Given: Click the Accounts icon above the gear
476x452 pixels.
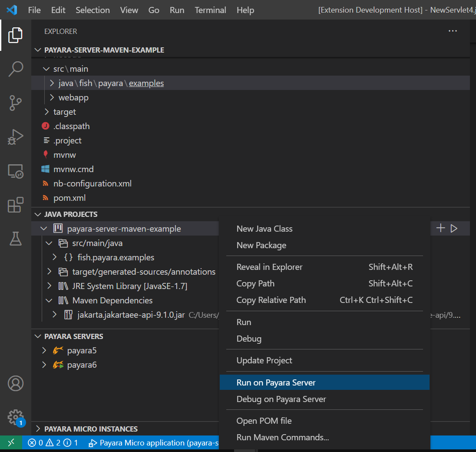Looking at the screenshot, I should (16, 383).
